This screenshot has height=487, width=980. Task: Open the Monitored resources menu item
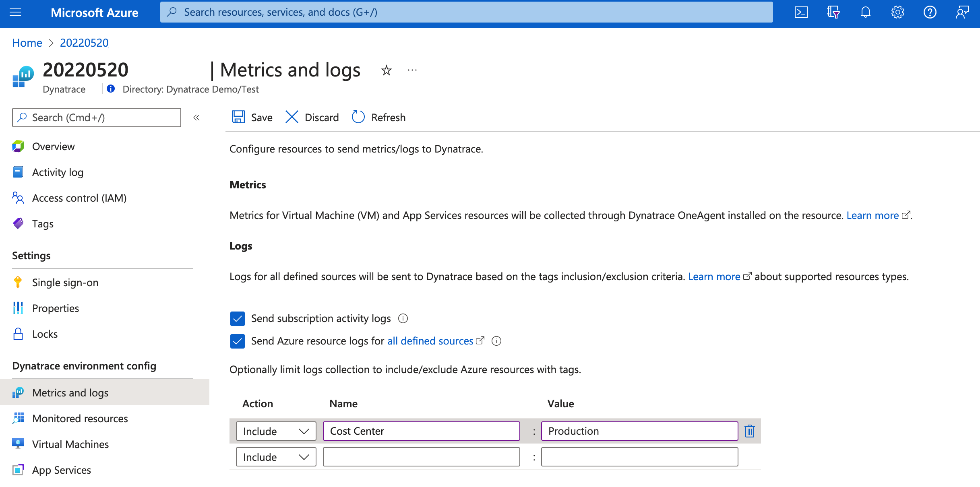80,418
